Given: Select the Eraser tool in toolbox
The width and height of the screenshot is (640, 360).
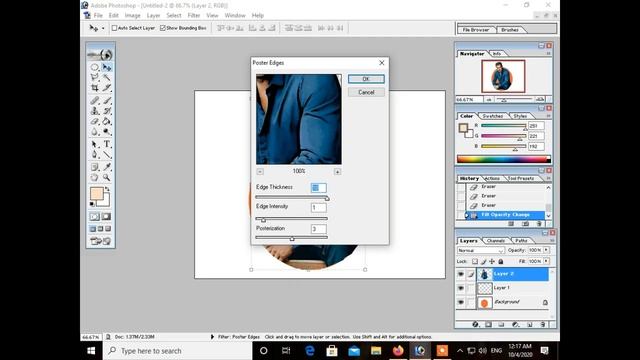Looking at the screenshot, I should click(x=95, y=121).
